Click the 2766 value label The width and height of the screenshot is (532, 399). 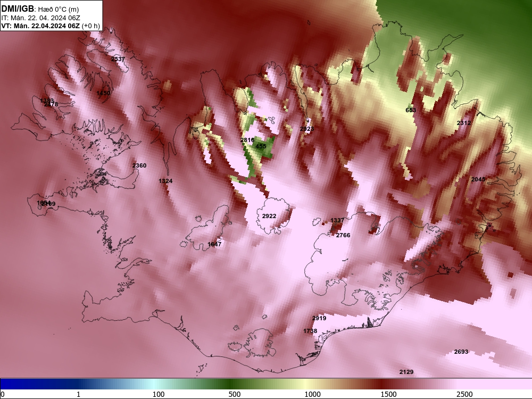coord(343,235)
